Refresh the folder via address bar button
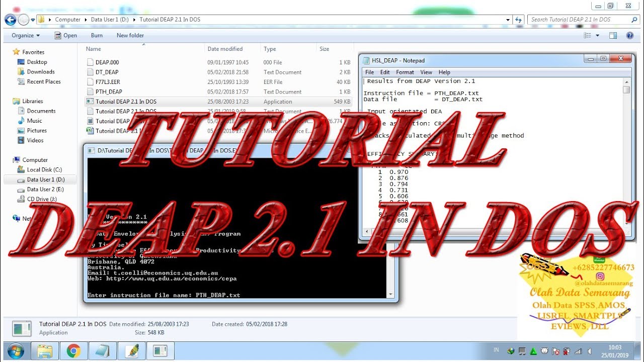This screenshot has width=644, height=362. point(519,20)
